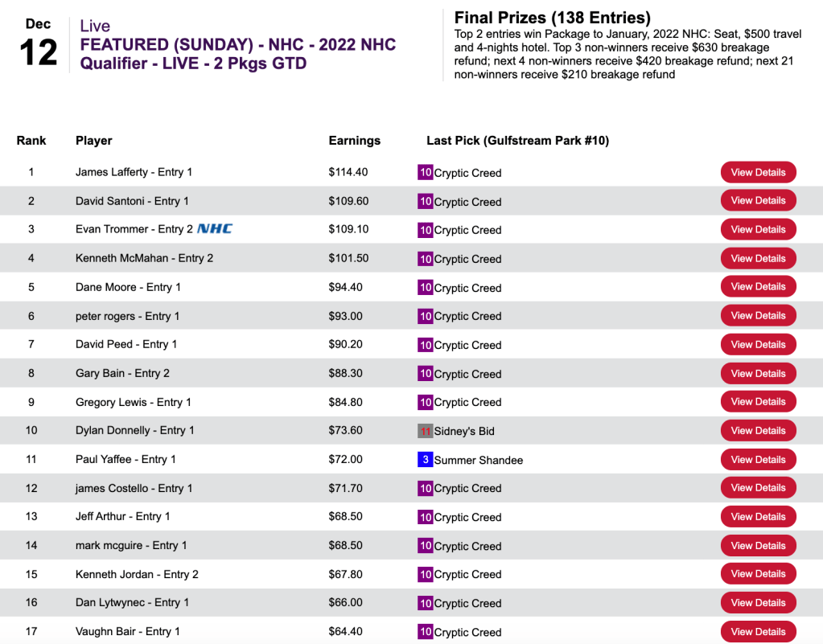Click purple 10 badge in James Lafferty's row
The width and height of the screenshot is (823, 644).
[x=426, y=172]
